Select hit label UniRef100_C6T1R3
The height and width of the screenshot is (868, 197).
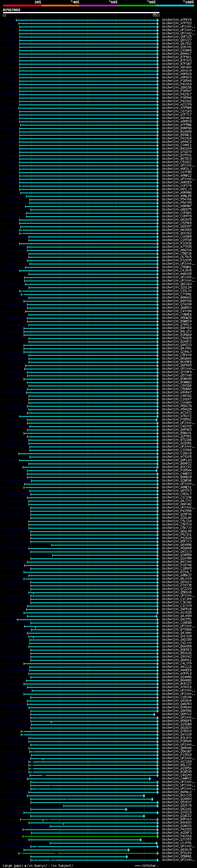[177, 111]
